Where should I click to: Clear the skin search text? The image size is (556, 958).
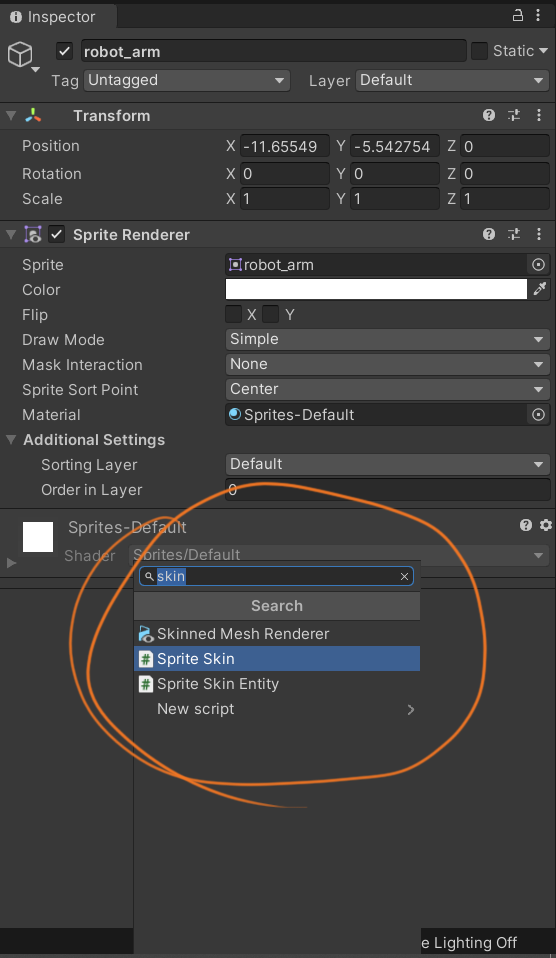coord(404,576)
